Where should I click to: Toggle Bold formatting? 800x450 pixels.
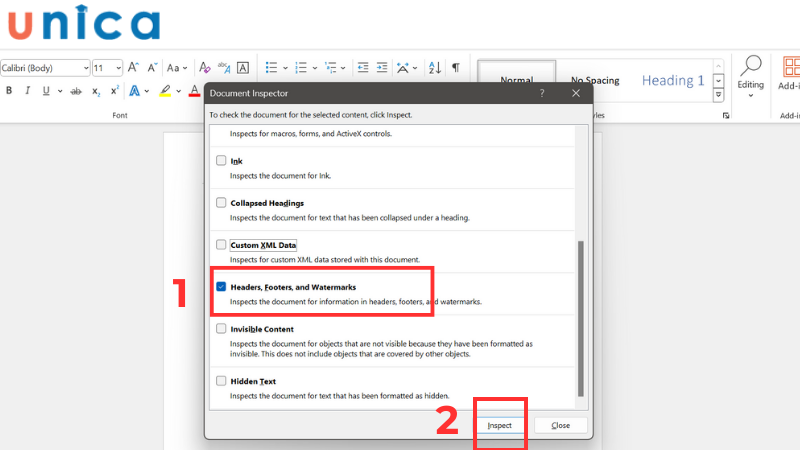pyautogui.click(x=9, y=91)
